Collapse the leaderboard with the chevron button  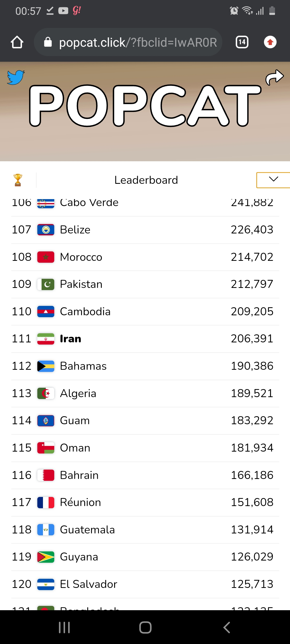tap(273, 180)
